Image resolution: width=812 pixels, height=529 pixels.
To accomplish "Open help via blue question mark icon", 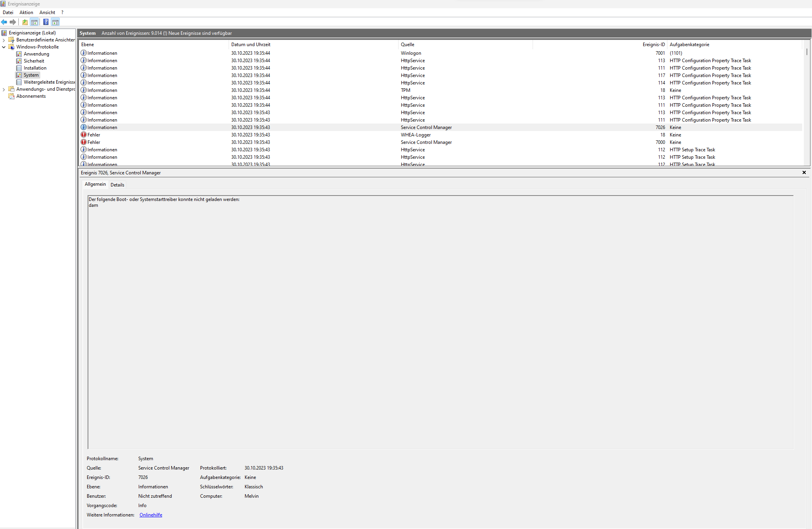I will pyautogui.click(x=46, y=22).
